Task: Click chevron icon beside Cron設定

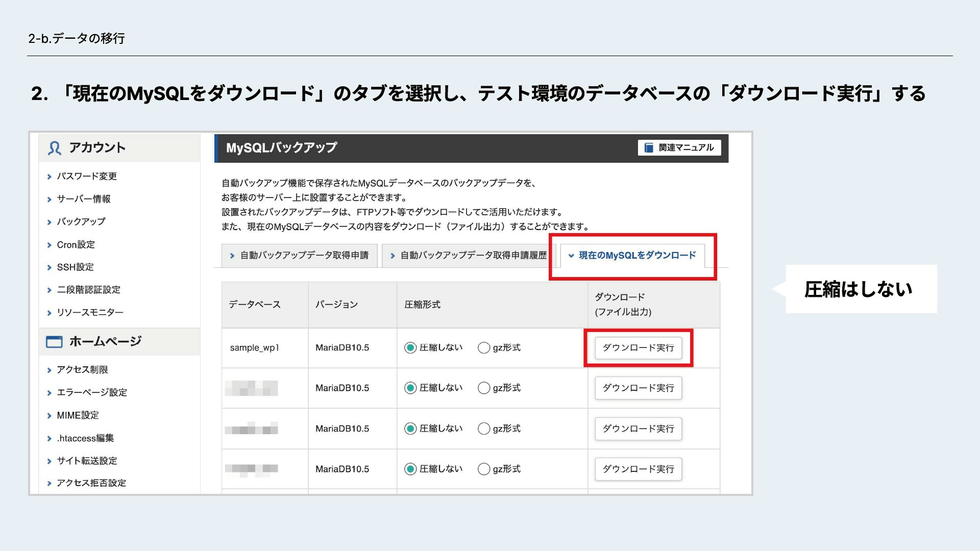Action: pyautogui.click(x=50, y=245)
